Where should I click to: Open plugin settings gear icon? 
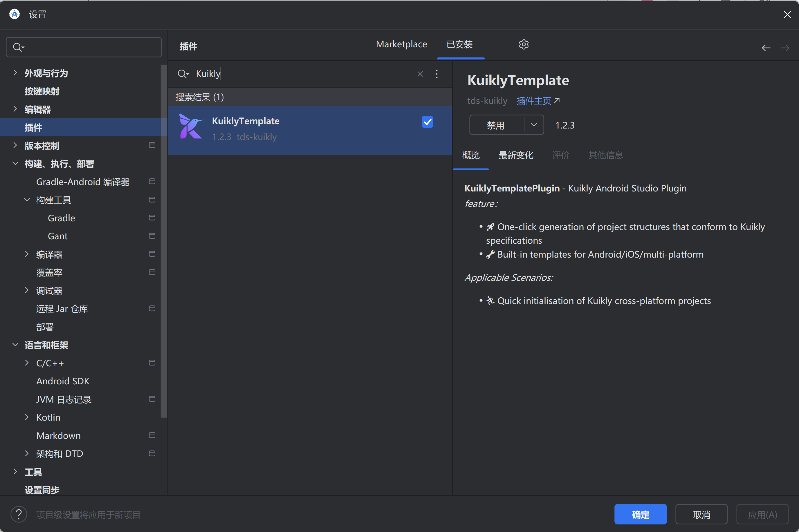[523, 44]
